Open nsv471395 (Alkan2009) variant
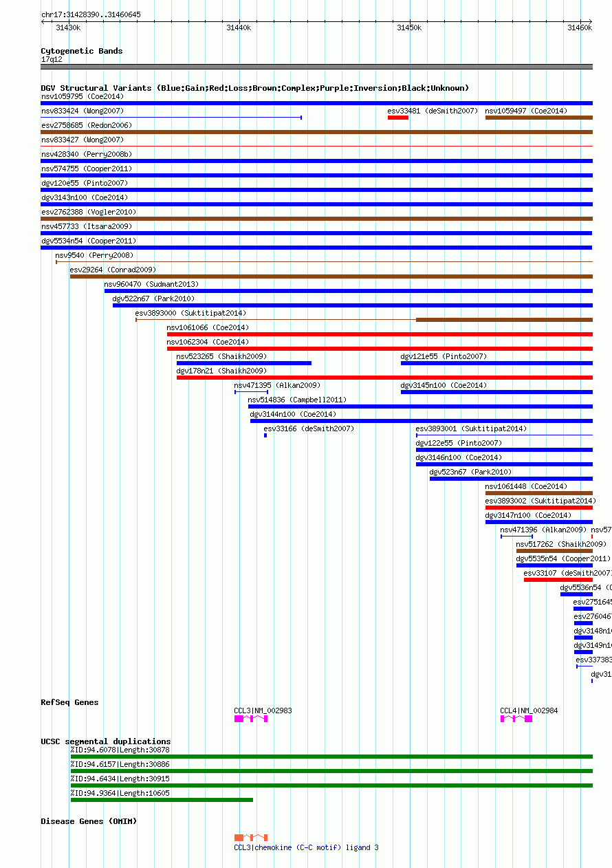The height and width of the screenshot is (868, 612). (278, 385)
